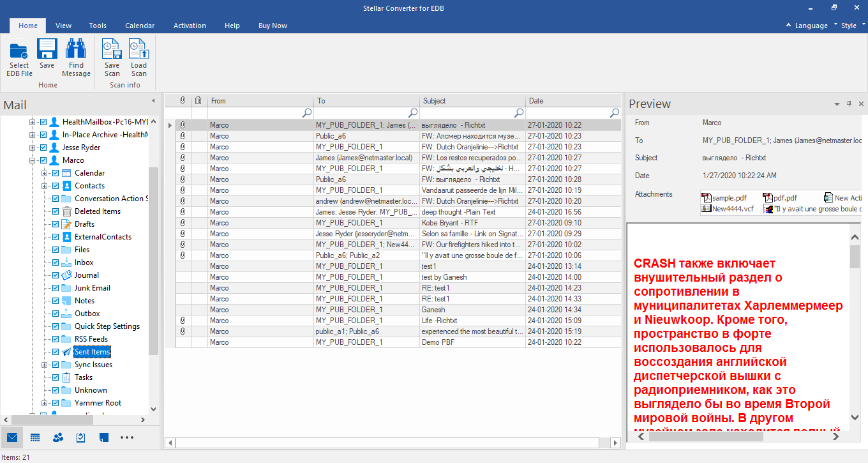Collapse the Marco mailbox node
Screen dimensions: 868x463
(x=32, y=160)
